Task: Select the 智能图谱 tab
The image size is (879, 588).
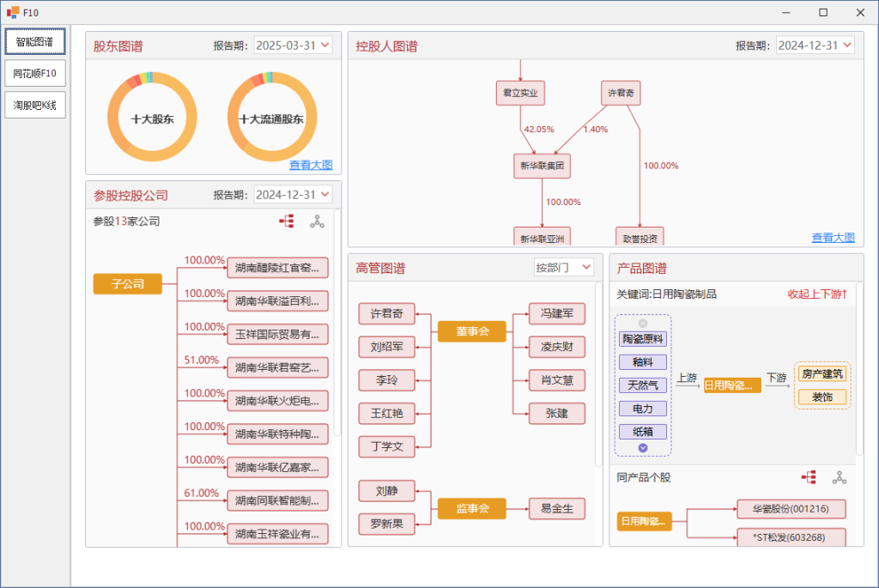Action: [x=34, y=41]
